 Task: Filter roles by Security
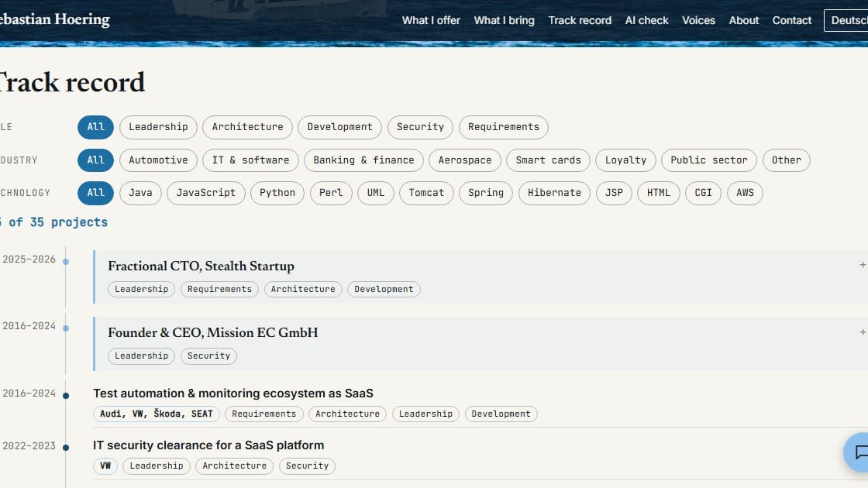point(420,127)
